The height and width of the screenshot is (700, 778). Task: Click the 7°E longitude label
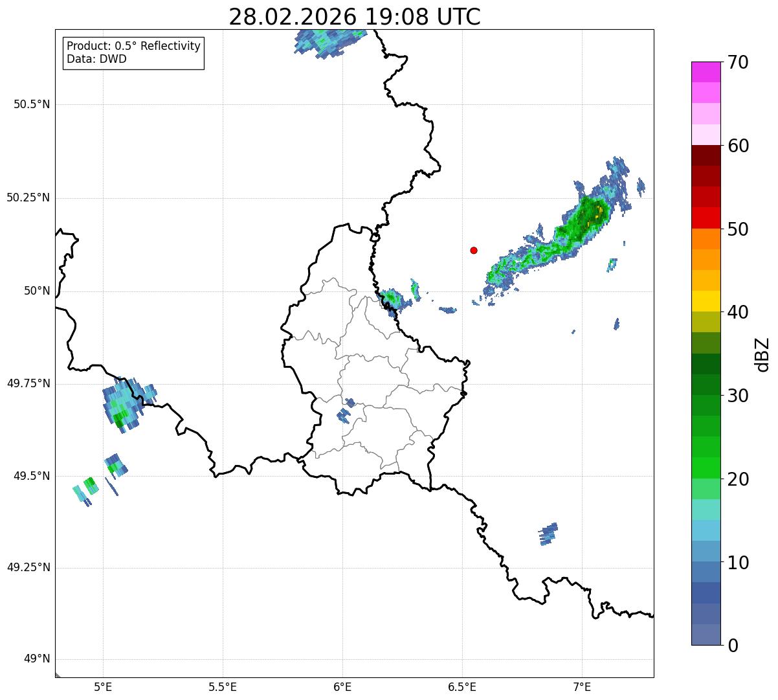coord(582,686)
